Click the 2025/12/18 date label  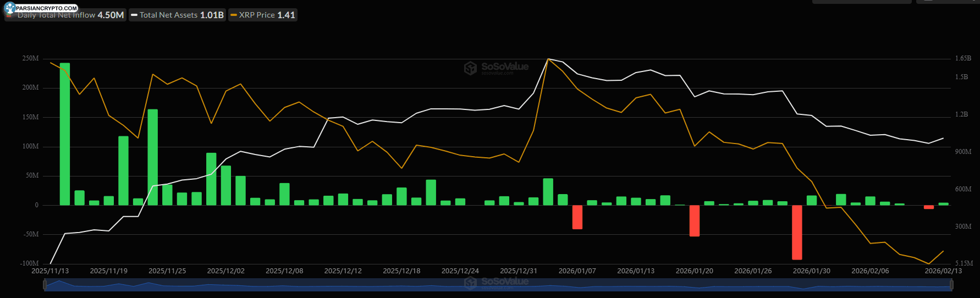coord(401,271)
